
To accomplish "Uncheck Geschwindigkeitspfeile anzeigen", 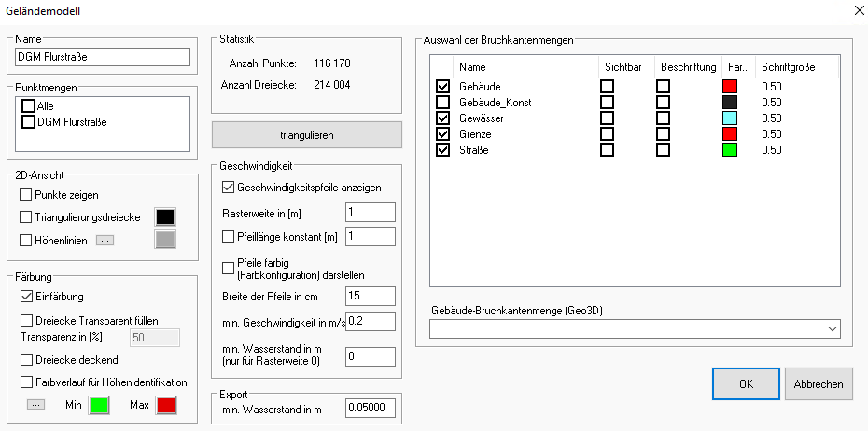I will (x=230, y=188).
